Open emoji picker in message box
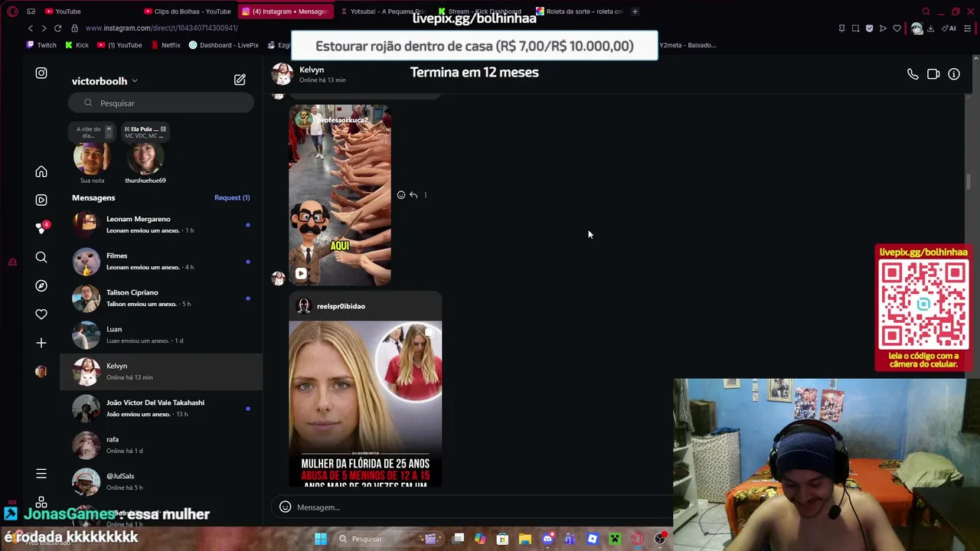This screenshot has width=980, height=551. point(285,507)
